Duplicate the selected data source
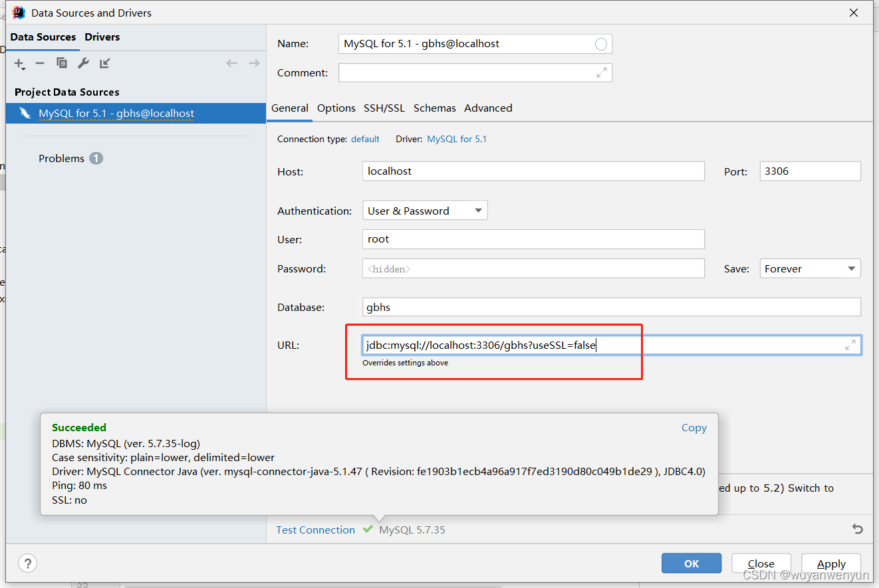Image resolution: width=879 pixels, height=588 pixels. (62, 63)
